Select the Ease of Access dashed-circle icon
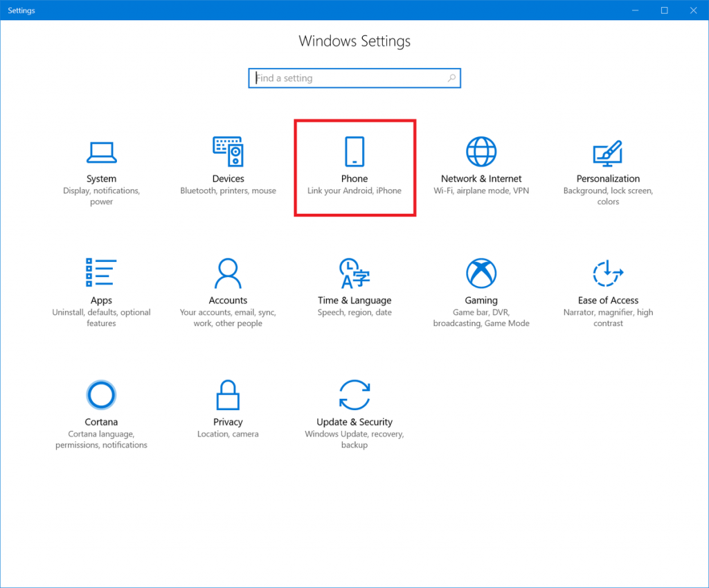Viewport: 709px width, 588px height. coord(608,273)
